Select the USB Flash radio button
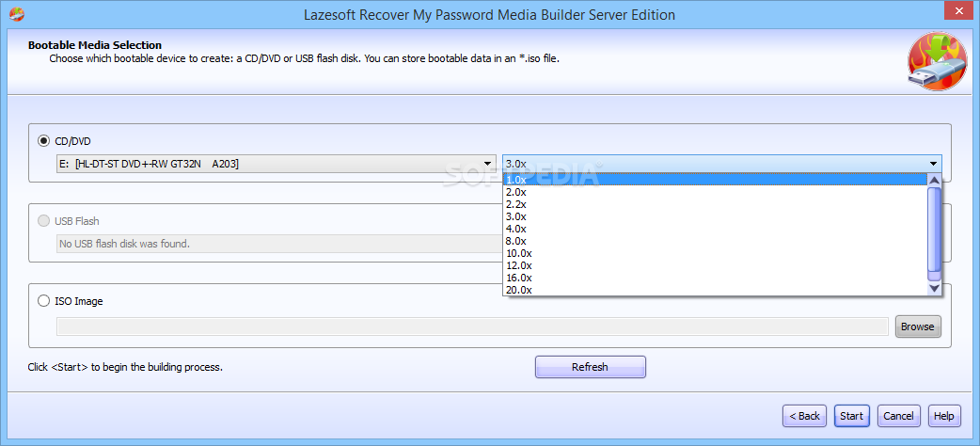The height and width of the screenshot is (446, 980). point(44,221)
